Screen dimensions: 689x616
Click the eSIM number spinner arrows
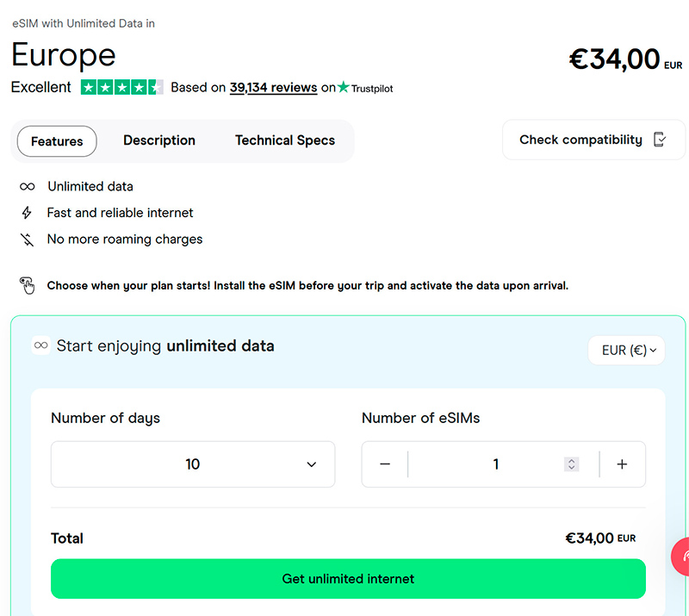click(x=571, y=464)
